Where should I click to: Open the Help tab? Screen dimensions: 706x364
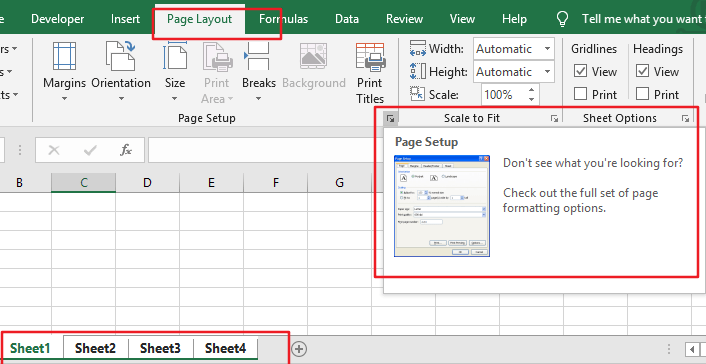pyautogui.click(x=514, y=19)
